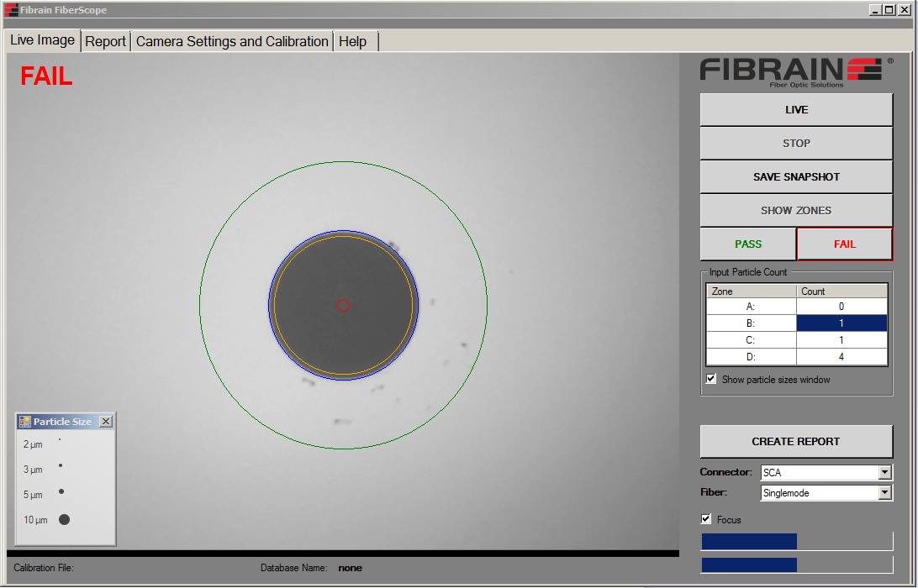Toggle SHOW ZONES overlay
This screenshot has width=918, height=588.
[x=795, y=210]
